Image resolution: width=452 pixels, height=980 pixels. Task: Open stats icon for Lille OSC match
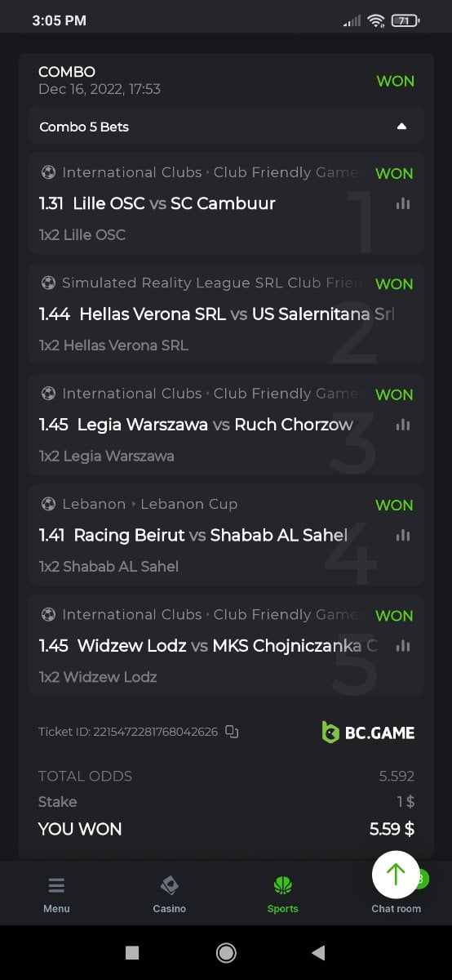click(x=402, y=203)
